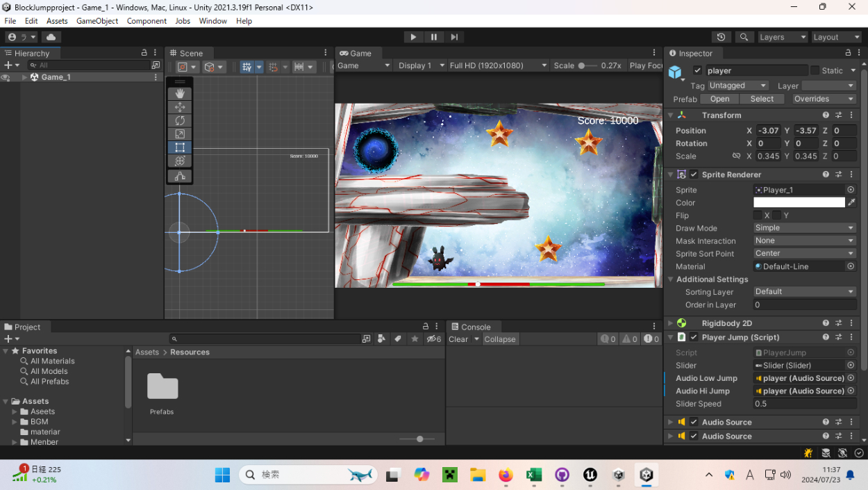The width and height of the screenshot is (868, 490).
Task: Click the Step frame button
Action: [x=454, y=37]
